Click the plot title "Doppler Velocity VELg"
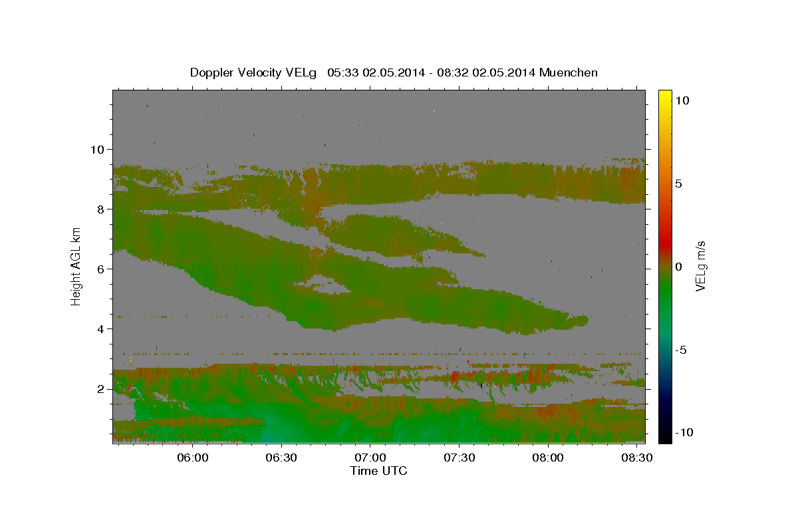 point(253,72)
